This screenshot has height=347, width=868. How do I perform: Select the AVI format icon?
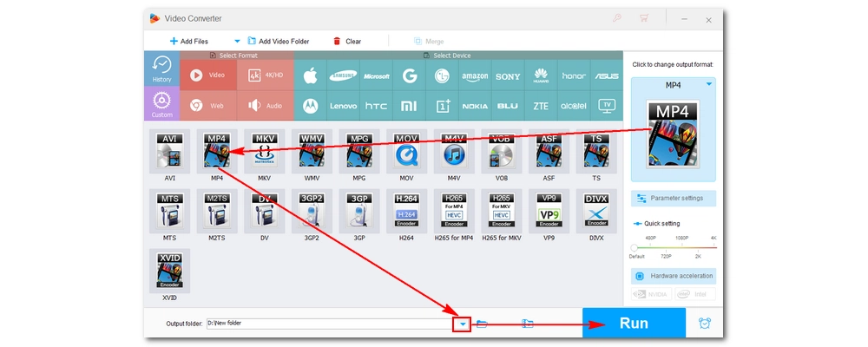point(169,151)
